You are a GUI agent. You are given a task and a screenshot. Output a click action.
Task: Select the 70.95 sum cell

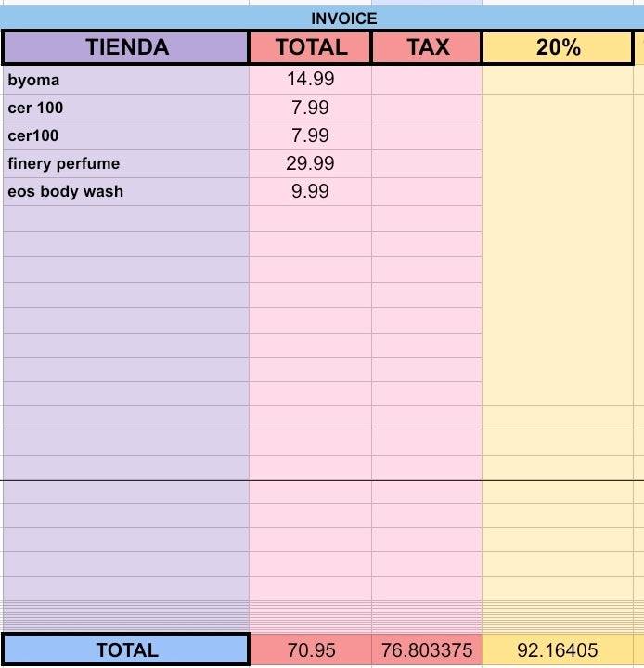click(x=311, y=649)
